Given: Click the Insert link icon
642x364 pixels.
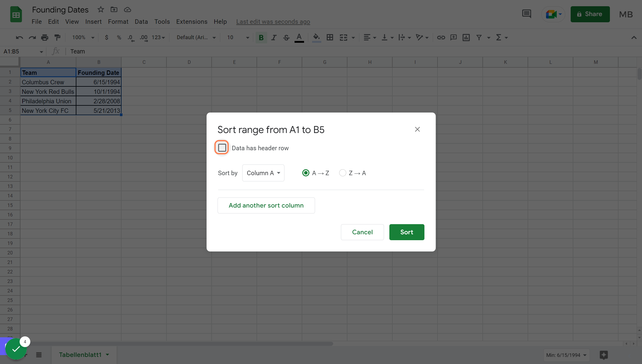Looking at the screenshot, I should tap(441, 37).
